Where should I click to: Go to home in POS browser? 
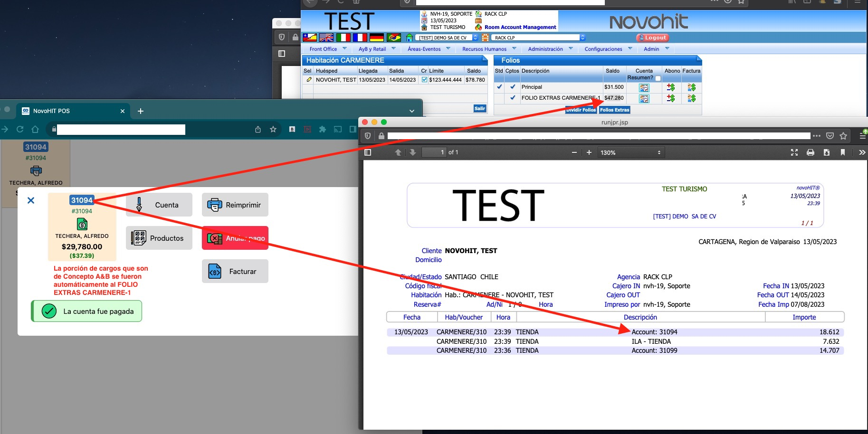[35, 129]
